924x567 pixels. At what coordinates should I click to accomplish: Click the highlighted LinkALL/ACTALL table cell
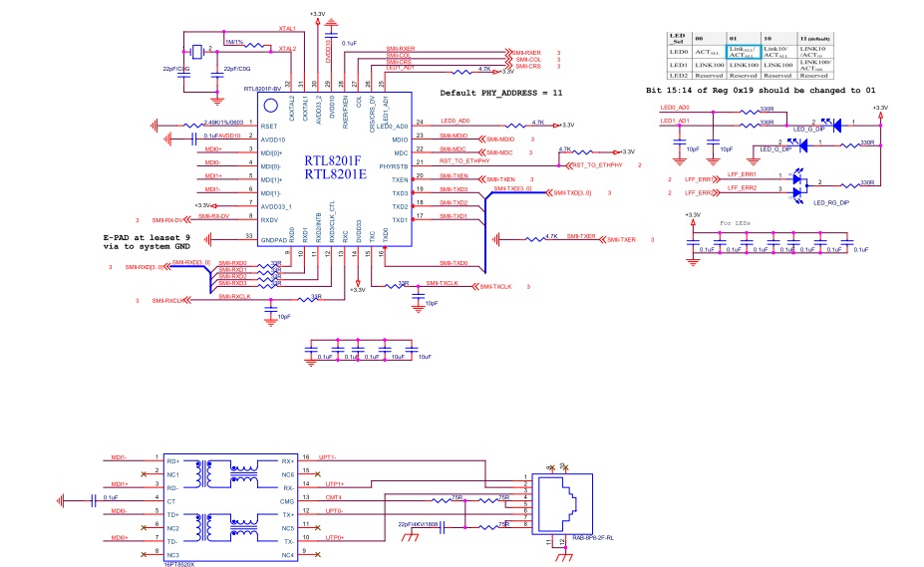[x=744, y=52]
